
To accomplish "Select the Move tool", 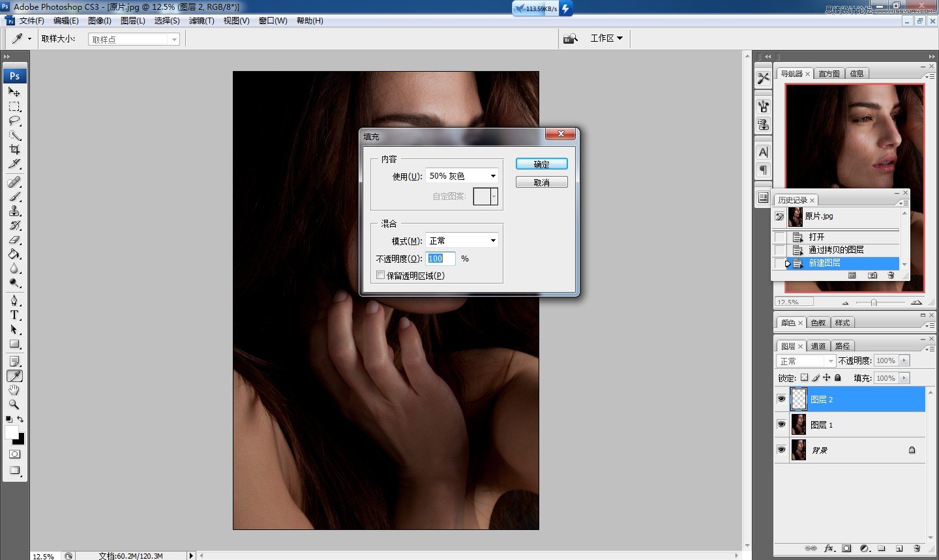I will pyautogui.click(x=14, y=92).
